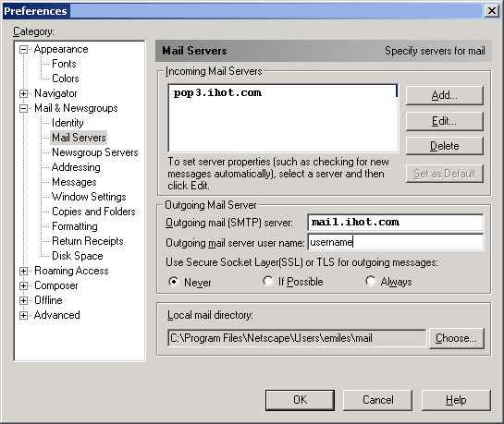Open Copies and Folders settings
The image size is (504, 424).
[x=93, y=212]
